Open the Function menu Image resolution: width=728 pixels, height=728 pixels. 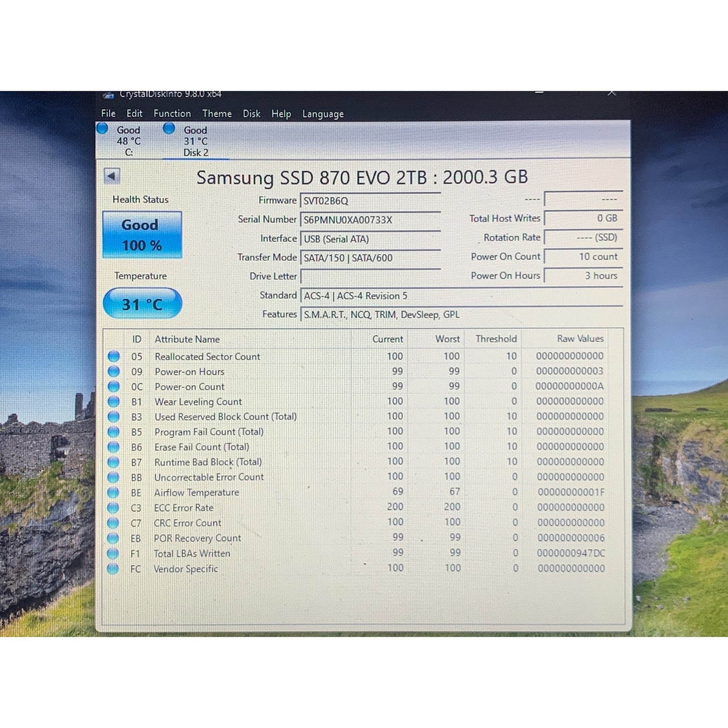pyautogui.click(x=172, y=113)
